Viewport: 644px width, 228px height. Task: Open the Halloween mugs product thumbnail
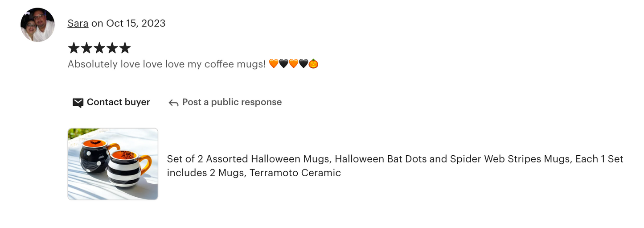click(113, 164)
